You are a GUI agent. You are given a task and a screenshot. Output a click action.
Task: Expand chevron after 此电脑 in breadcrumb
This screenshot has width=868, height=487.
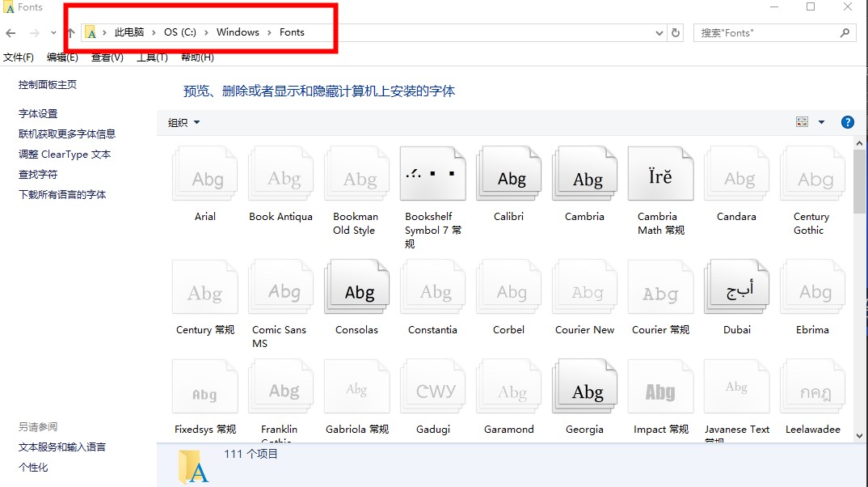(154, 32)
